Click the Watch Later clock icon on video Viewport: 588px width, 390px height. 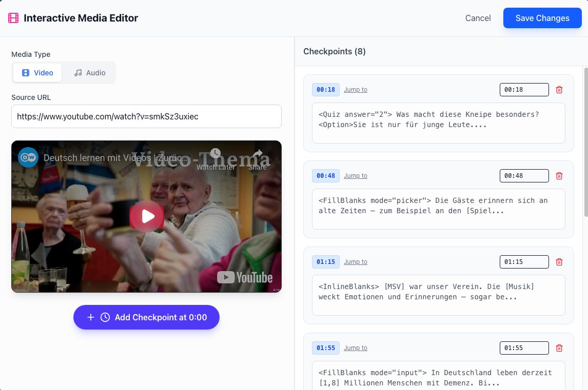tap(215, 153)
